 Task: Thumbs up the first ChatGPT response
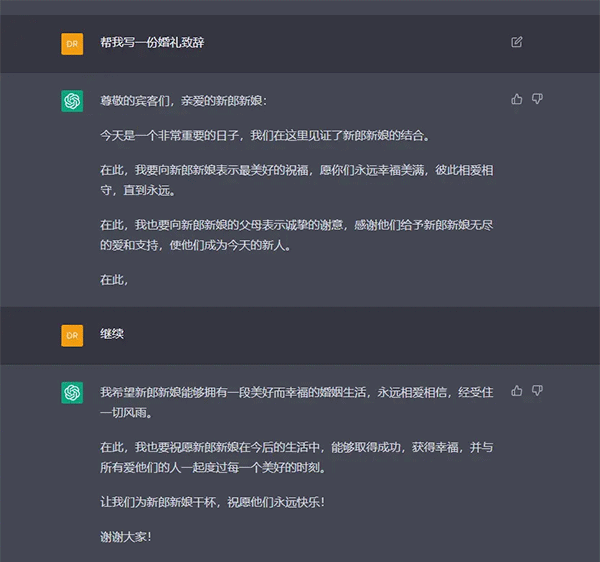point(517,99)
